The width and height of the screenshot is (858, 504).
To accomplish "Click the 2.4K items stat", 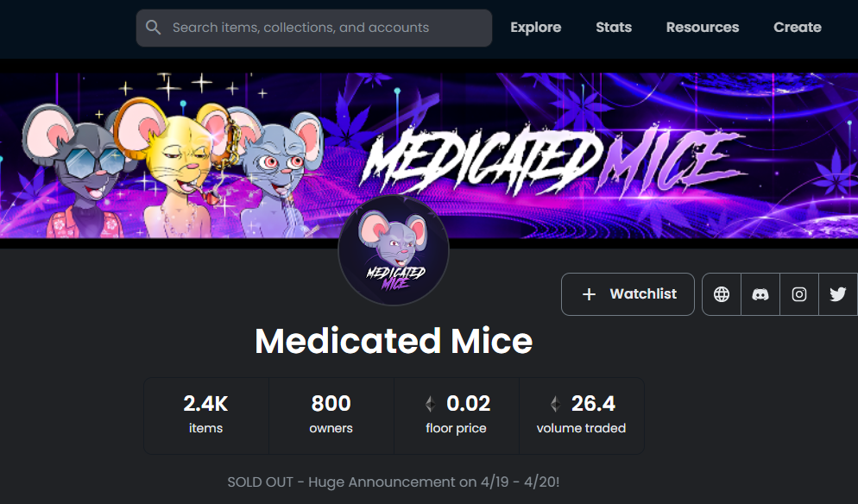I will click(x=205, y=414).
